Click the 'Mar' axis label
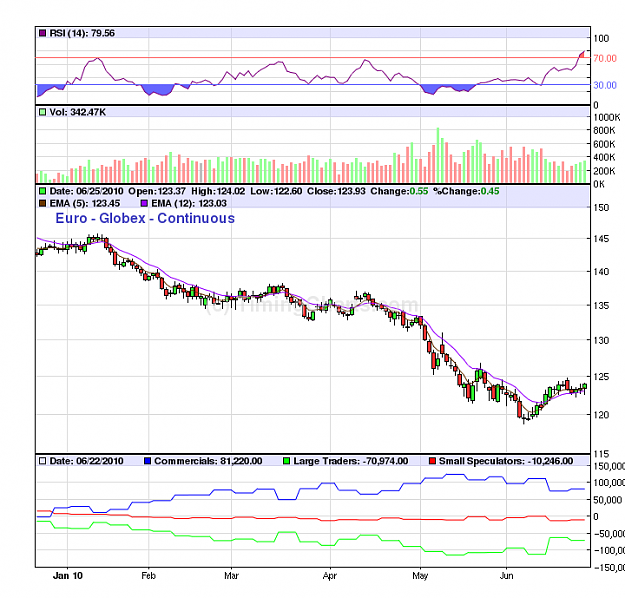 click(231, 576)
